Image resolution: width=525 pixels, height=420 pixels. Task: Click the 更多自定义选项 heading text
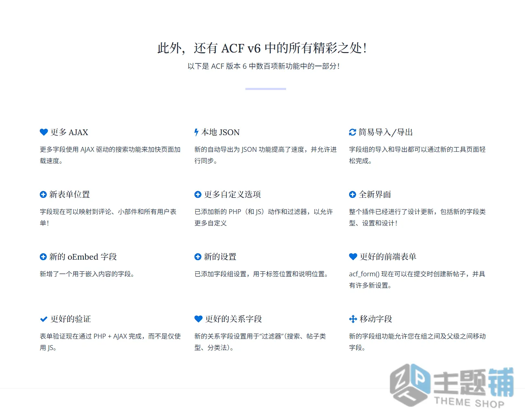(232, 195)
